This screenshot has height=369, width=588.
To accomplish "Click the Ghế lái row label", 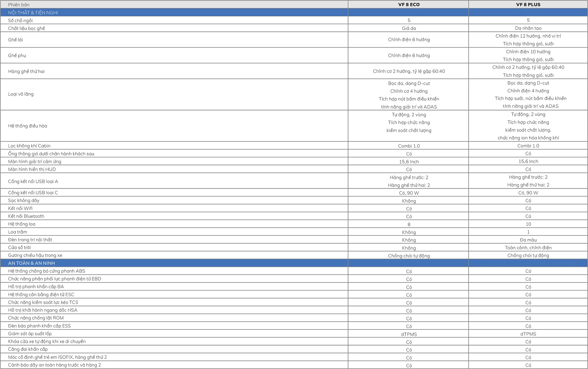I will pyautogui.click(x=15, y=40).
